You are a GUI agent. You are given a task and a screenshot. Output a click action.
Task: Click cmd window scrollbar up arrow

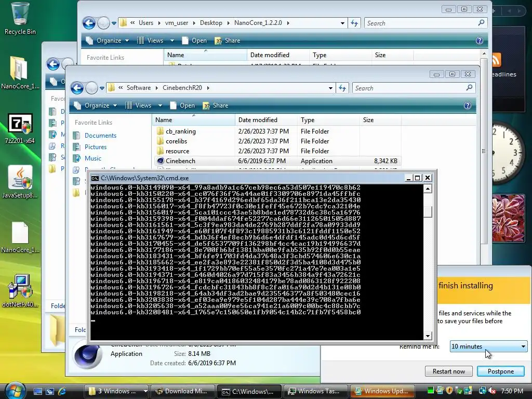[428, 189]
